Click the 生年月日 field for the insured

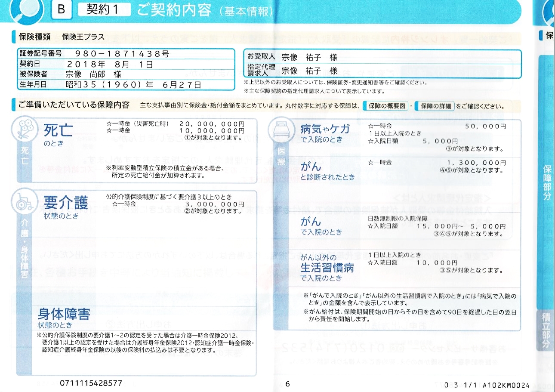pyautogui.click(x=133, y=85)
